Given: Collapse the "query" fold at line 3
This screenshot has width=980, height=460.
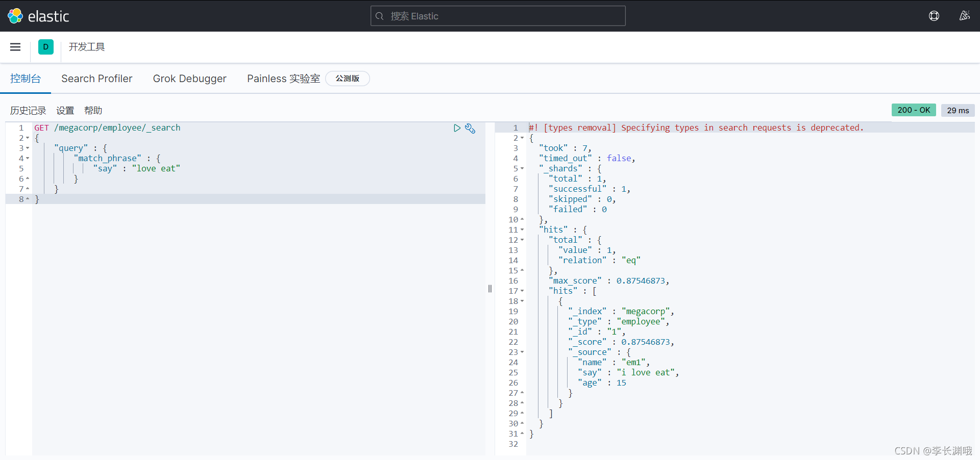Looking at the screenshot, I should coord(28,148).
